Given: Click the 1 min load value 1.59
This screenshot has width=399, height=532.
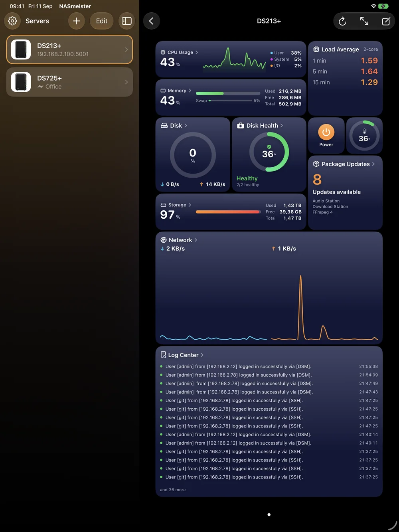Looking at the screenshot, I should (x=369, y=61).
